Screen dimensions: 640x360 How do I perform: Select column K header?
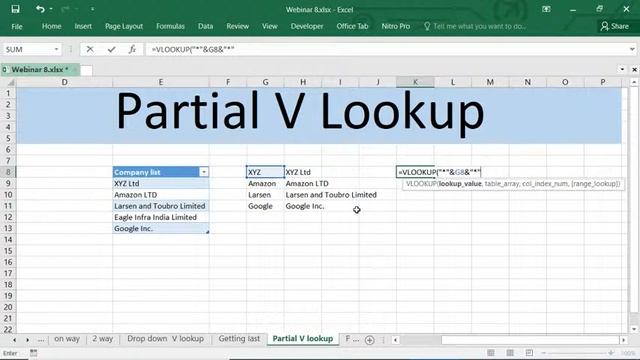pos(415,82)
